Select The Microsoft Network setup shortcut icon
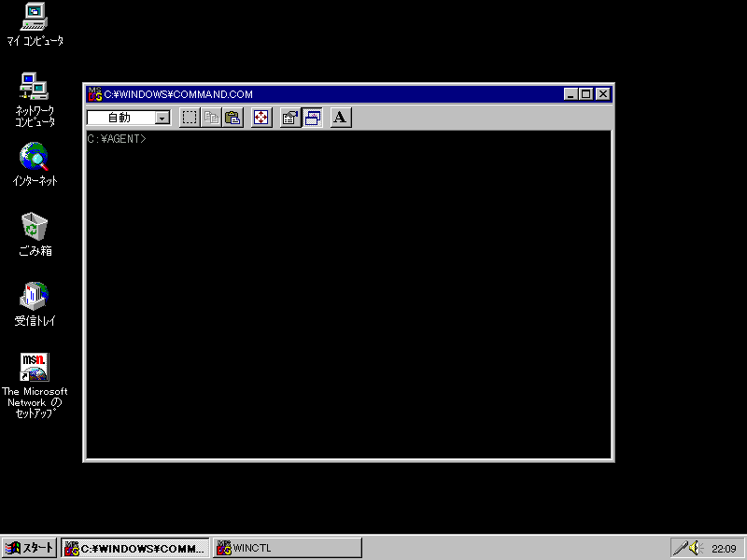This screenshot has width=747, height=560. tap(35, 385)
